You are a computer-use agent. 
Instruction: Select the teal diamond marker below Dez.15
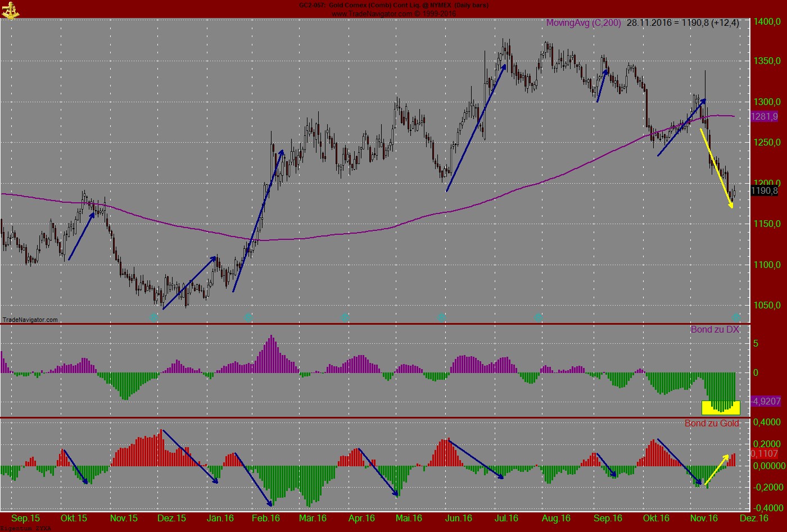point(153,317)
